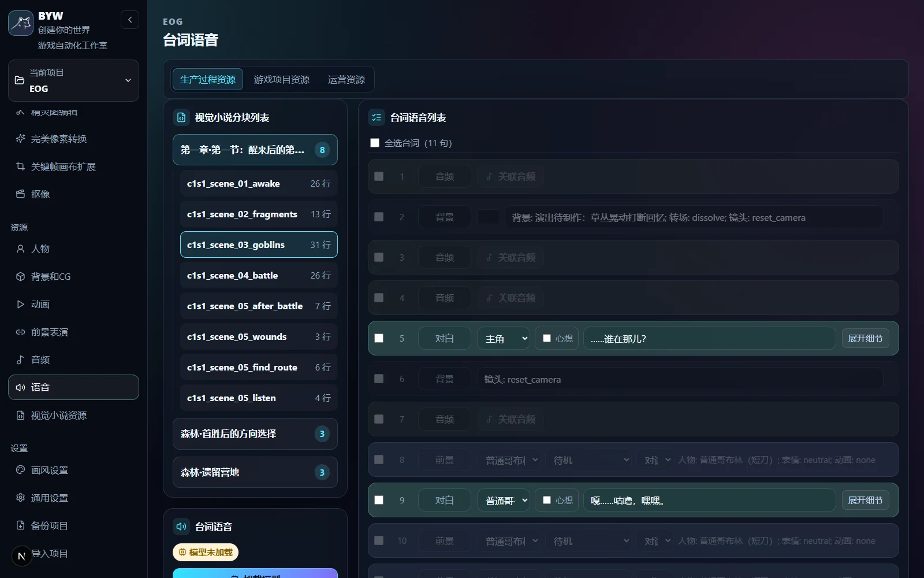
Task: Click the 台词语音列表 checklist icon
Action: click(377, 117)
